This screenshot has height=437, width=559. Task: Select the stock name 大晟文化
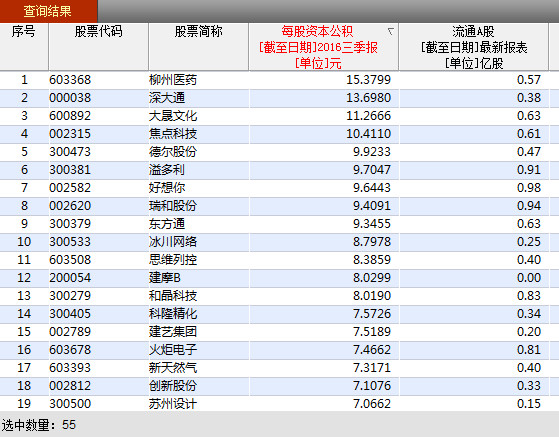[173, 116]
